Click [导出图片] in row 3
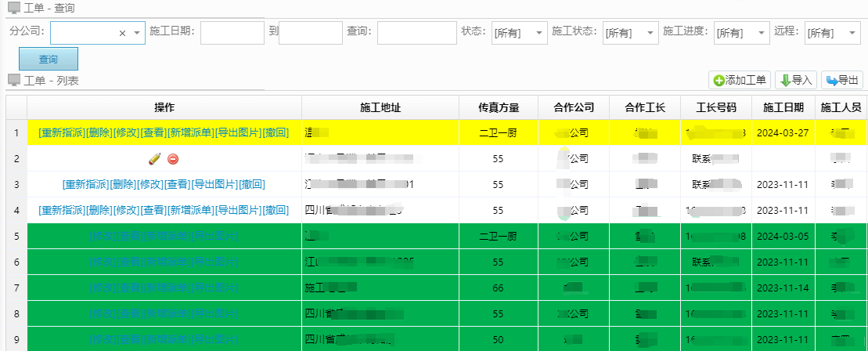Viewport: 868px width, 351px height. click(x=214, y=185)
